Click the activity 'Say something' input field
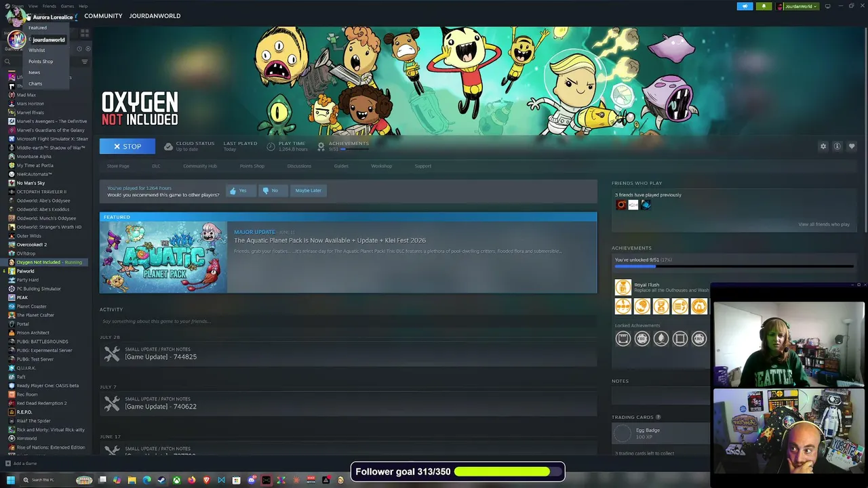The image size is (868, 488). [348, 321]
